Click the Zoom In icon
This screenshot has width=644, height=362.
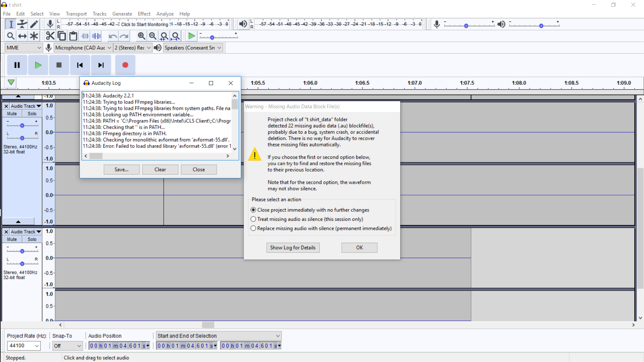point(141,36)
